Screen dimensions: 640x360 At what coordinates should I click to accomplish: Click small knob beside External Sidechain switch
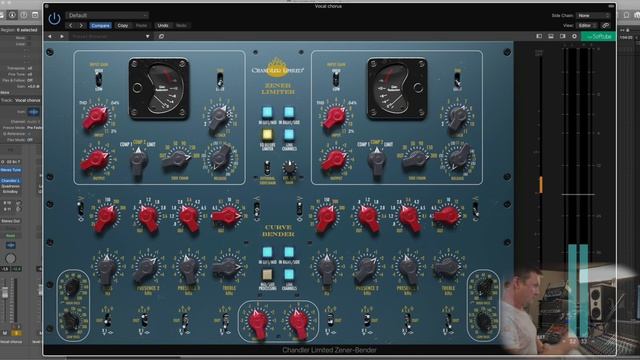coord(289,167)
